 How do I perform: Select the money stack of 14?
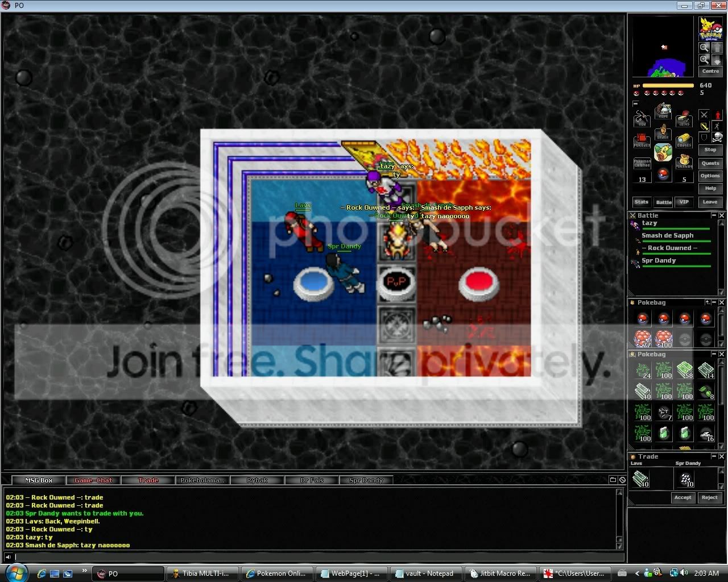(x=706, y=371)
